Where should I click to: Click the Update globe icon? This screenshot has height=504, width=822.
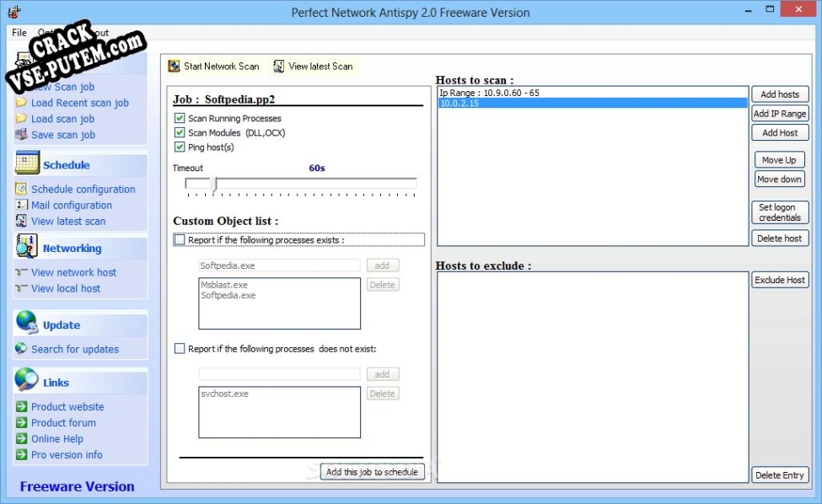pyautogui.click(x=26, y=323)
